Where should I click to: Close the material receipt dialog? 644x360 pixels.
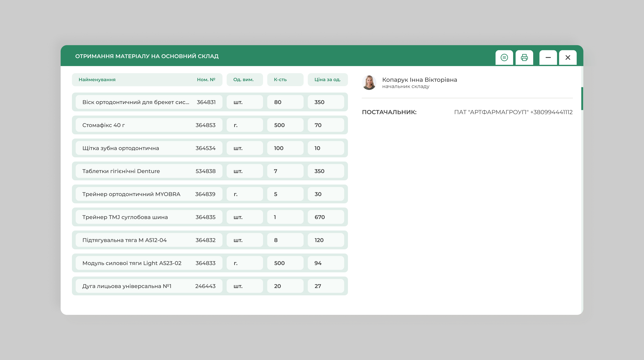pyautogui.click(x=568, y=58)
